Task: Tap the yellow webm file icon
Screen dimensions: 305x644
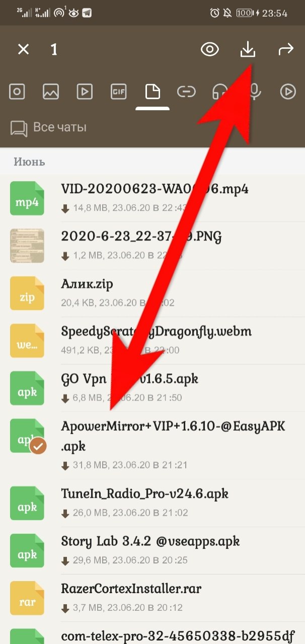Action: point(27,340)
